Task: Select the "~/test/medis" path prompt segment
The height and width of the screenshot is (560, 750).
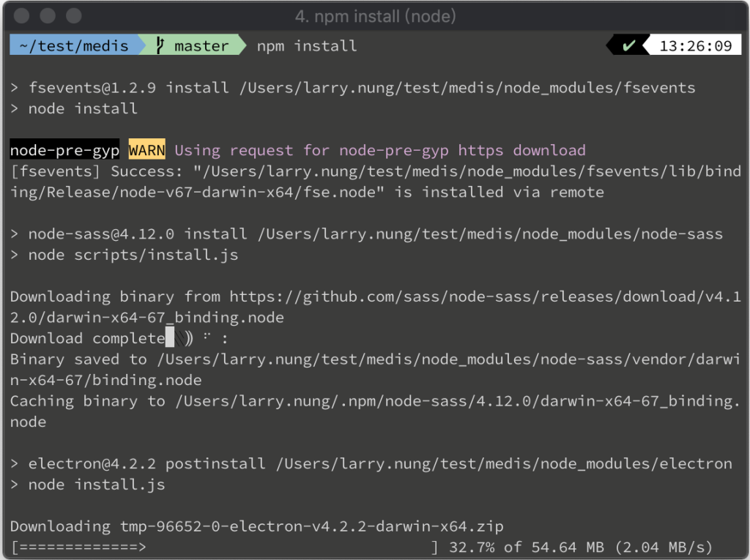Action: pos(74,45)
